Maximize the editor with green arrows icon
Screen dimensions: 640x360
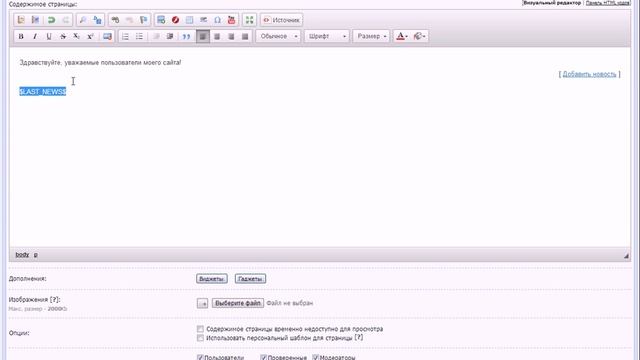pos(249,20)
